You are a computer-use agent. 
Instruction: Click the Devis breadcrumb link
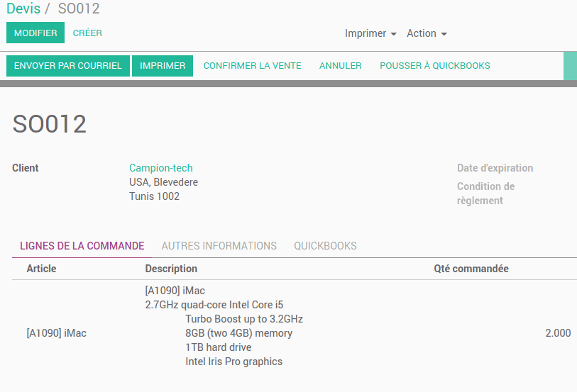[x=23, y=9]
